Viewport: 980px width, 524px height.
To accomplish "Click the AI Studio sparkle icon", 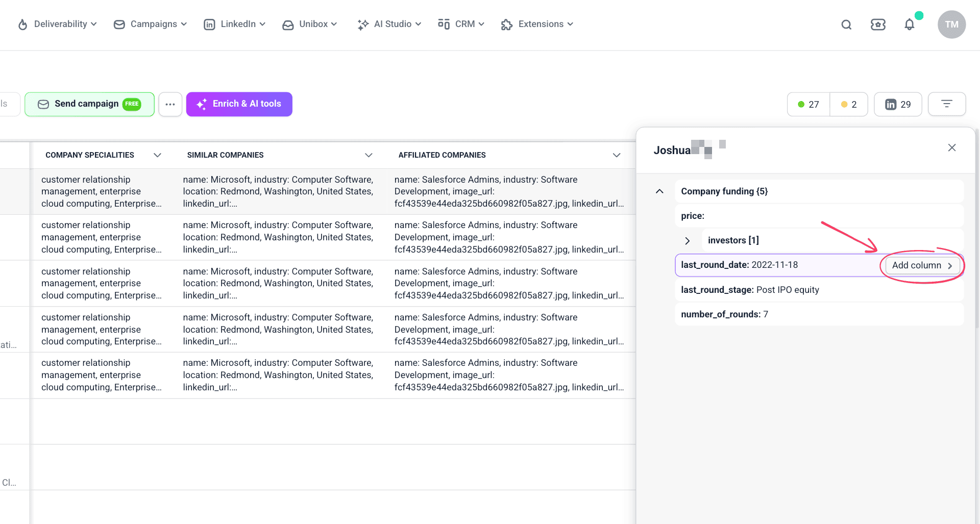I will coord(363,24).
